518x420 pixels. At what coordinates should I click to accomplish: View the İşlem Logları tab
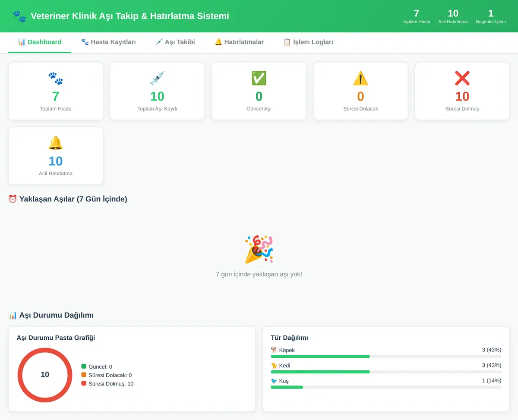(308, 42)
